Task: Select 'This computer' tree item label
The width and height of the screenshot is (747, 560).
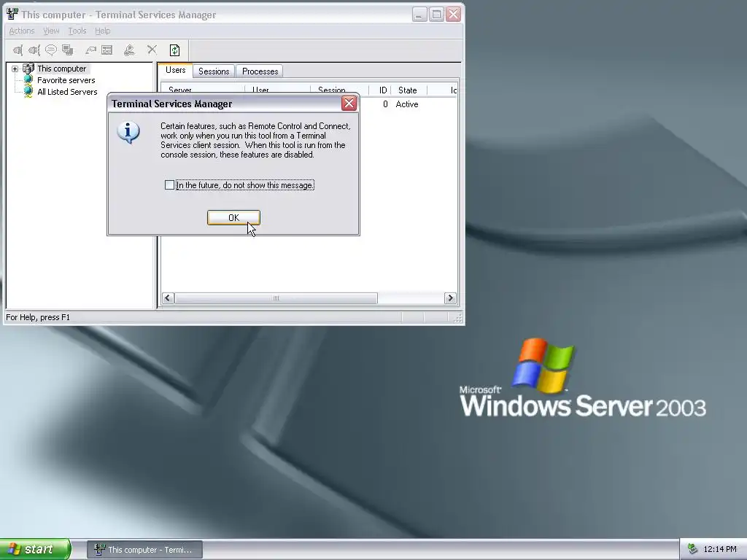Action: point(62,69)
